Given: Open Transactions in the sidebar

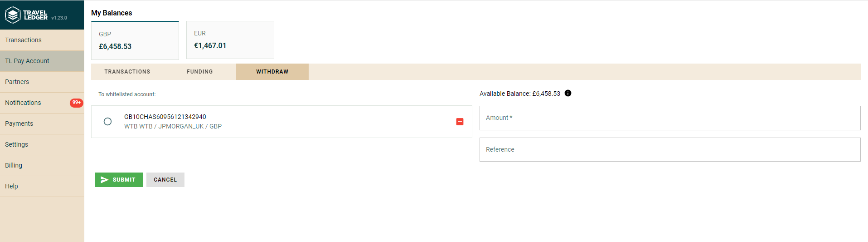Looking at the screenshot, I should tap(24, 40).
